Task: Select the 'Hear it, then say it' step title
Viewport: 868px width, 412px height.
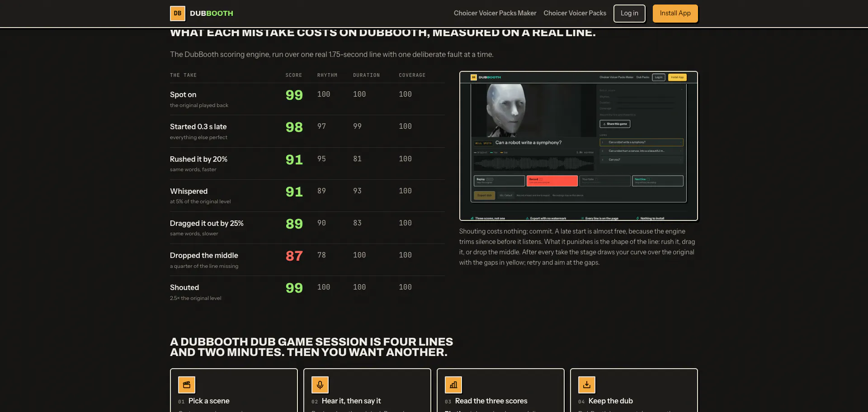Action: click(351, 401)
